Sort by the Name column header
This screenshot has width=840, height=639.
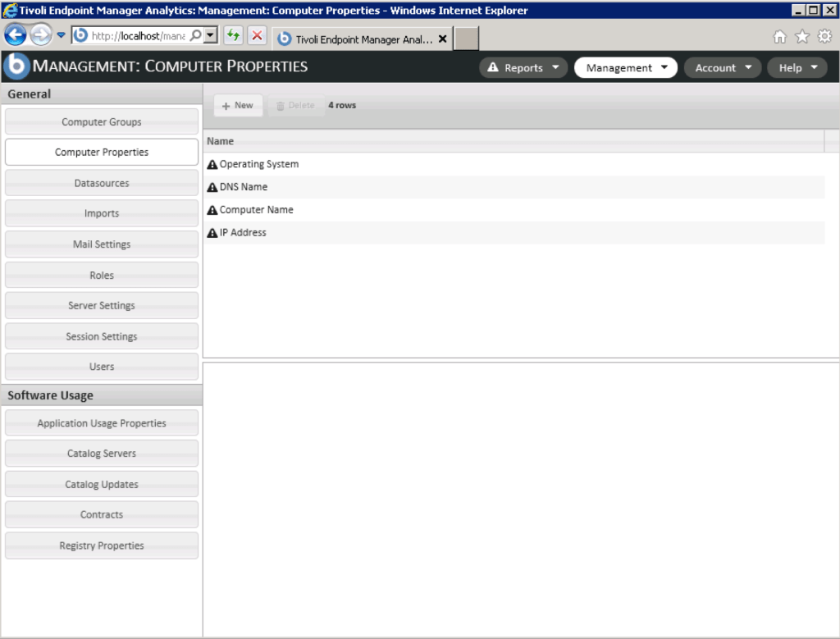point(221,141)
